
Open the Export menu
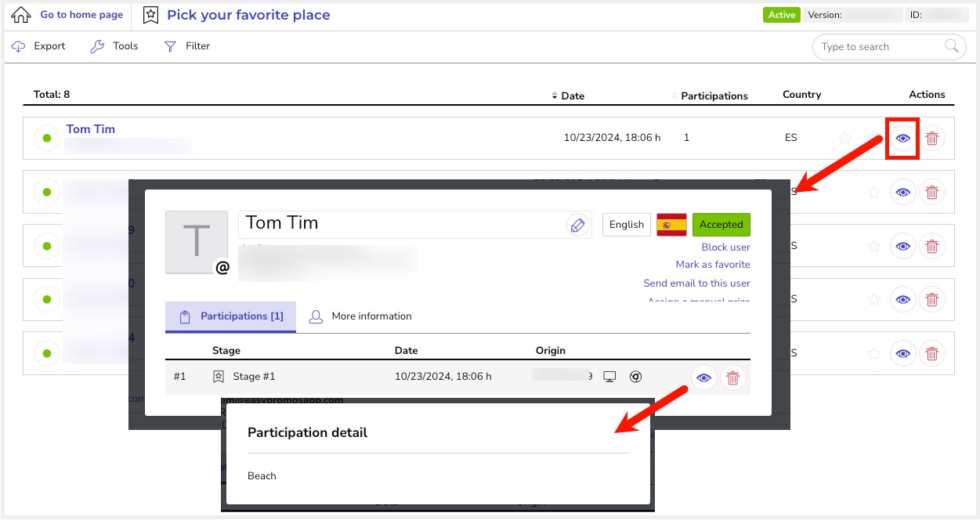click(x=39, y=46)
